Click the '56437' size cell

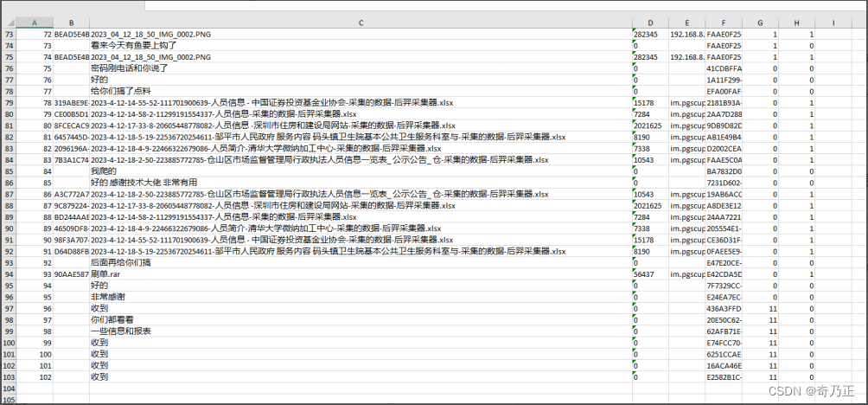[650, 274]
